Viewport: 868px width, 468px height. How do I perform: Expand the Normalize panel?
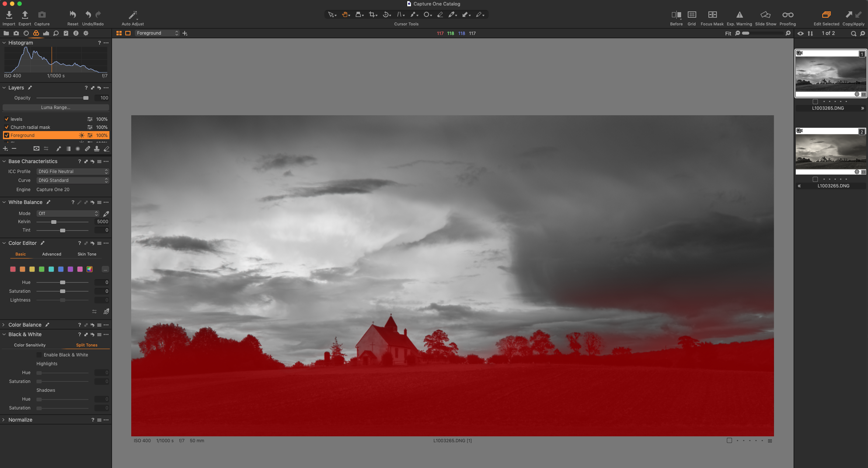[4, 420]
